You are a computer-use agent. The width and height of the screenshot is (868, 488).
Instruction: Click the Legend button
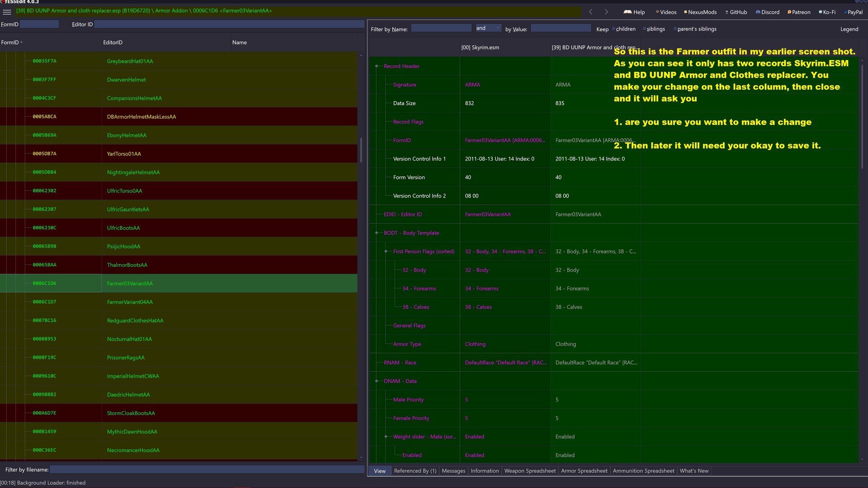click(x=849, y=29)
